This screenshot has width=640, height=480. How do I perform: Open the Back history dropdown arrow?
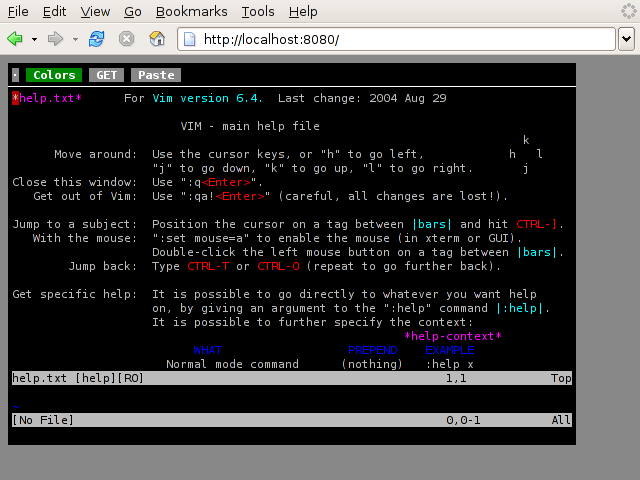(34, 40)
